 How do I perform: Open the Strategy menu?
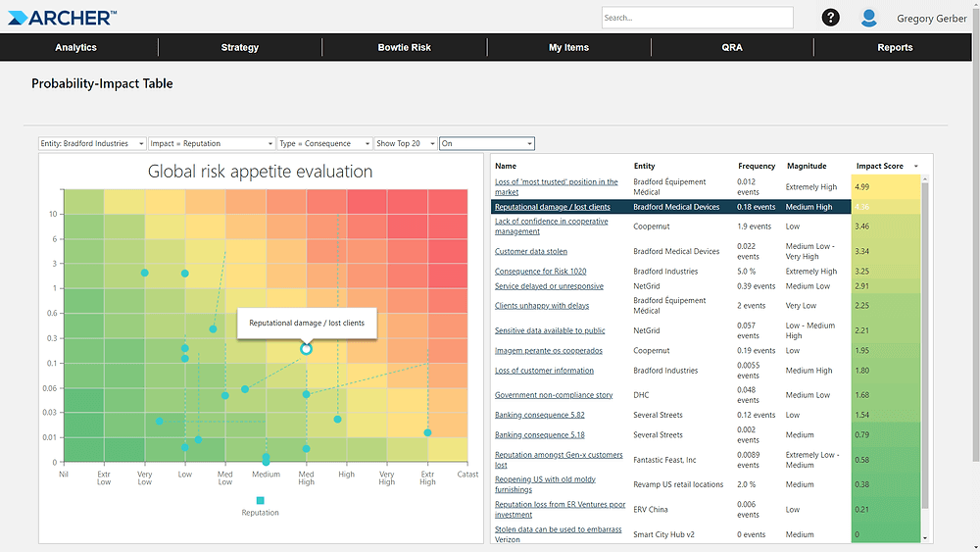click(x=240, y=47)
